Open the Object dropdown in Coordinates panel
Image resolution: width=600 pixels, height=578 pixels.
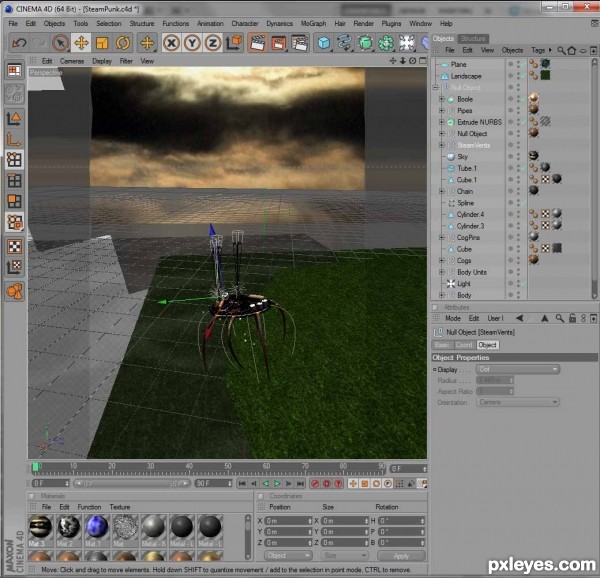(x=288, y=555)
